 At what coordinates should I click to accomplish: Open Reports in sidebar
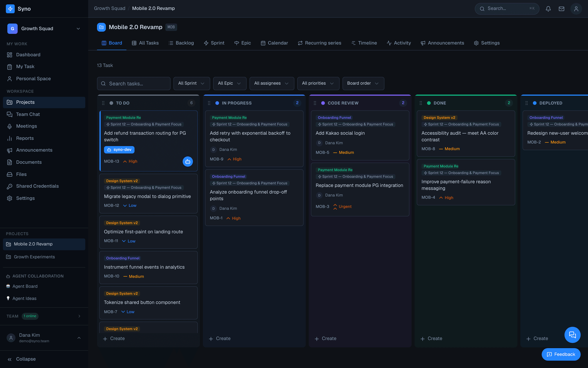(44, 138)
